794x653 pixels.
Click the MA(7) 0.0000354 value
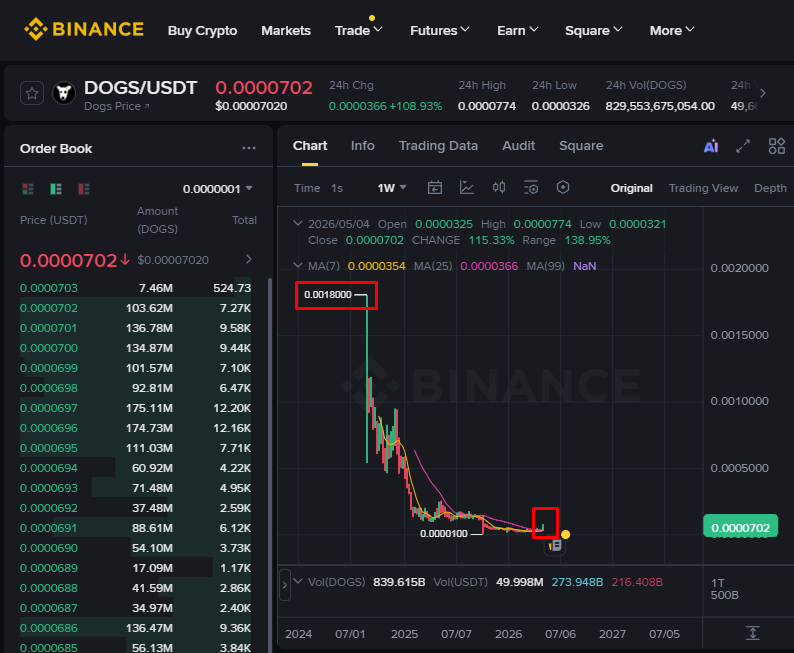(x=376, y=266)
